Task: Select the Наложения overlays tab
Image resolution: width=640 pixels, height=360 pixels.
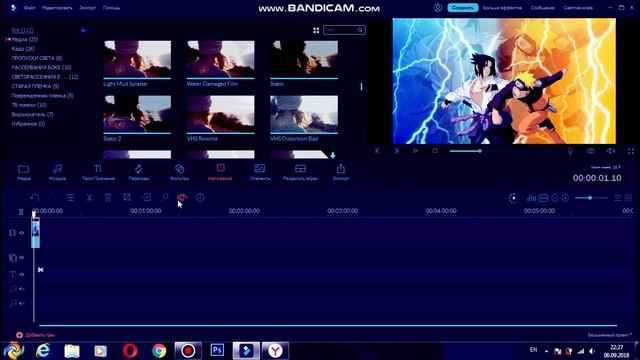Action: coord(220,172)
